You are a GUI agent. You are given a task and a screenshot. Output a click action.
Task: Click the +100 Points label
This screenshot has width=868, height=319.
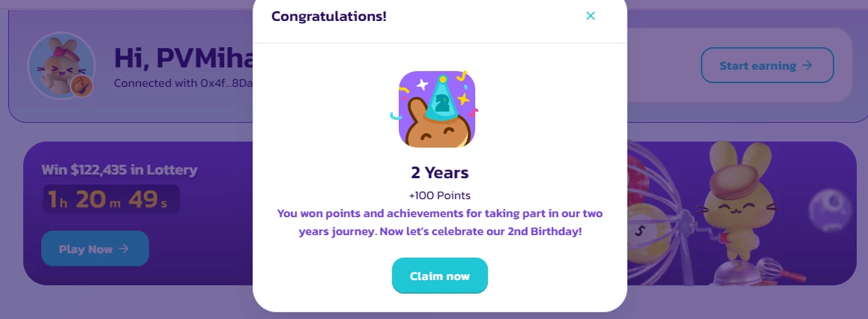[439, 195]
